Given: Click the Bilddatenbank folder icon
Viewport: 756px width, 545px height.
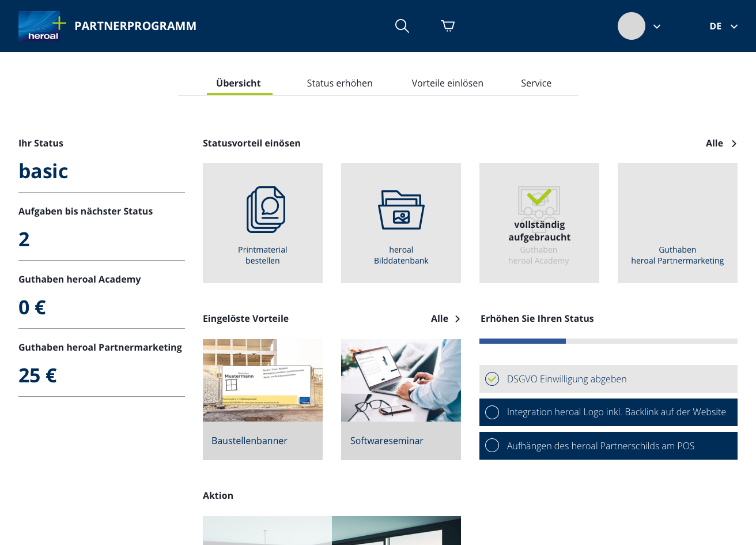Looking at the screenshot, I should tap(401, 210).
